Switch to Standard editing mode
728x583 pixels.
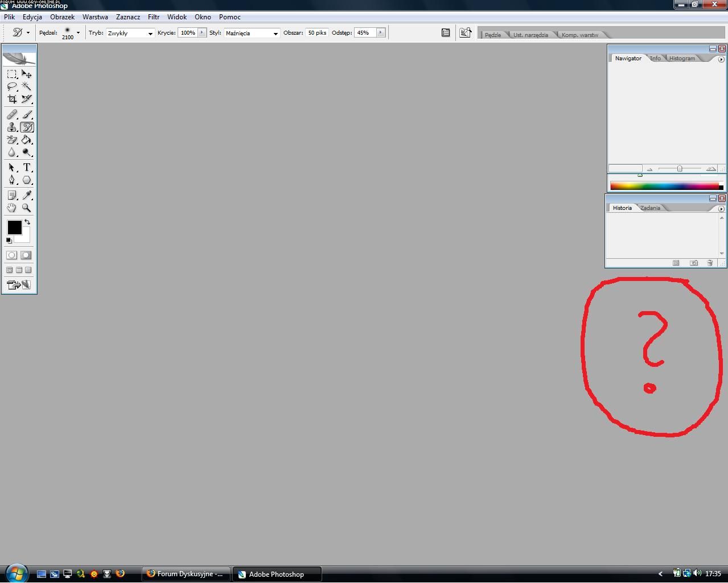tap(11, 255)
